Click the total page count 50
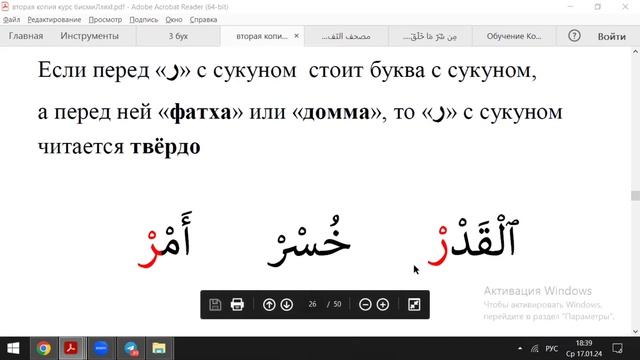 coord(337,304)
